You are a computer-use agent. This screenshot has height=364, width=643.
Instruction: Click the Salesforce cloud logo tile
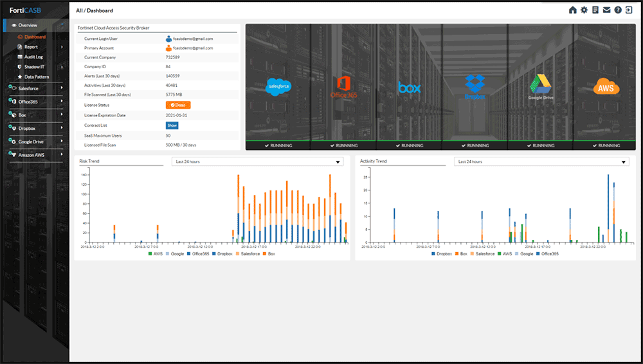(279, 86)
